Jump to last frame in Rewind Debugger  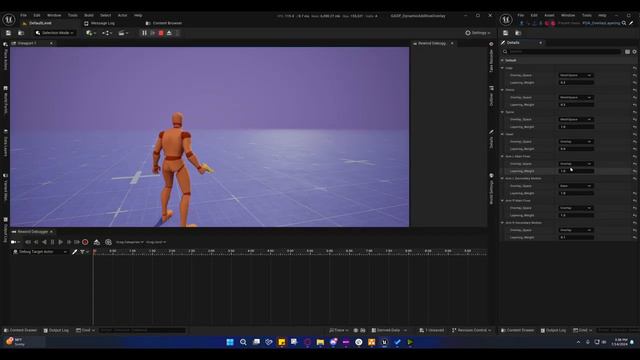77,242
